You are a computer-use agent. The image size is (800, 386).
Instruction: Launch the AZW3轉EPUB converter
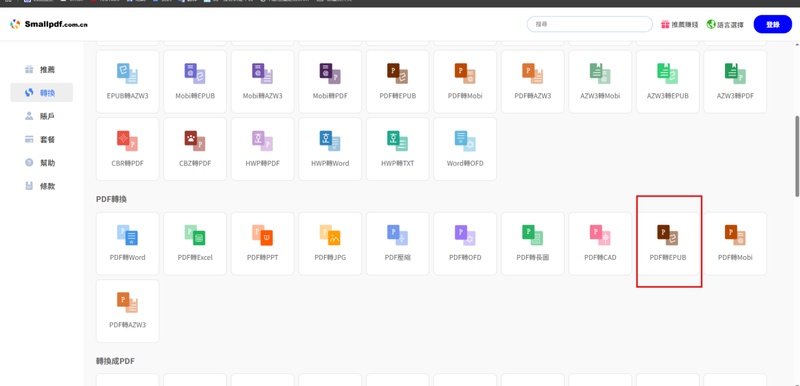pyautogui.click(x=667, y=82)
